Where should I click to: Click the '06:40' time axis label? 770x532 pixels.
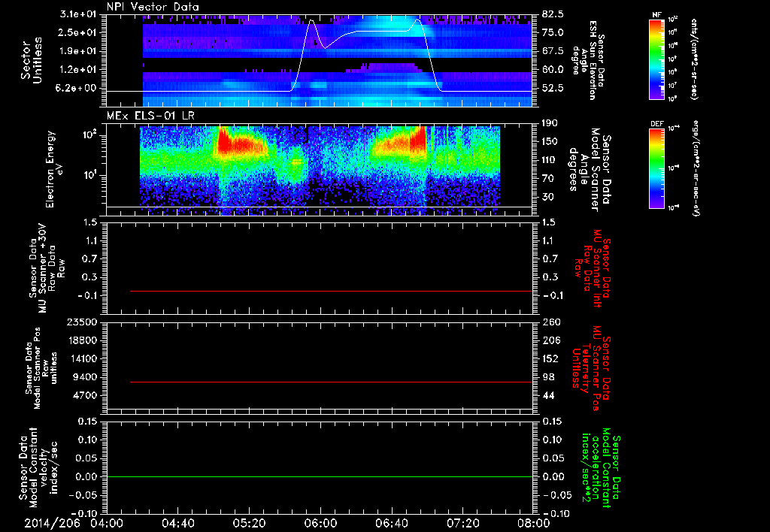tap(392, 523)
